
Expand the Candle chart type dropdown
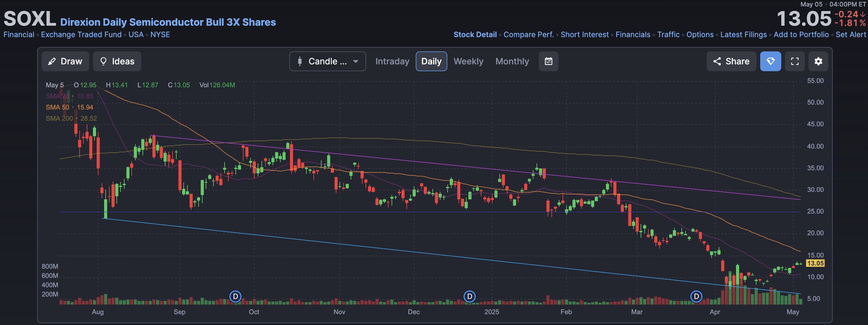pyautogui.click(x=327, y=61)
